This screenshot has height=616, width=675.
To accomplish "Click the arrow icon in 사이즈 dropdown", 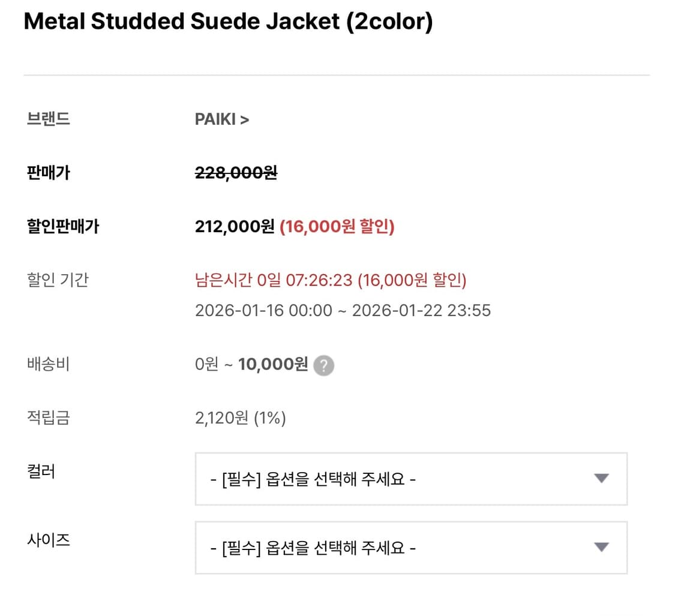I will [601, 547].
